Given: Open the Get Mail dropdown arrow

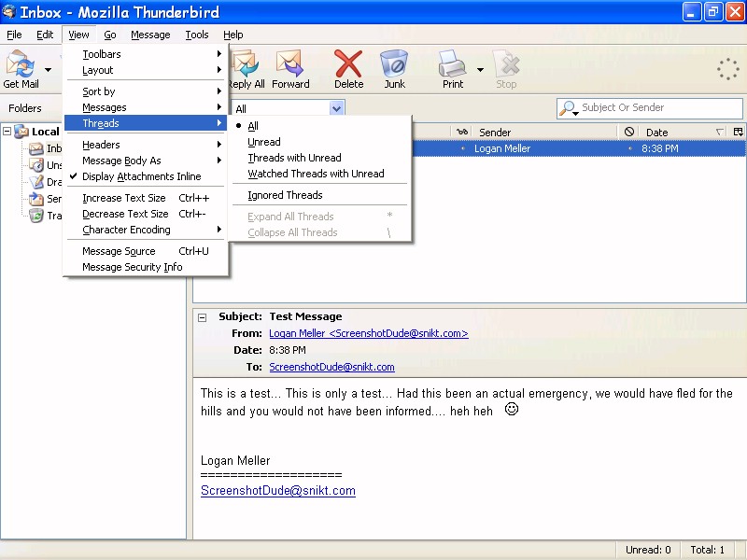Looking at the screenshot, I should (49, 69).
